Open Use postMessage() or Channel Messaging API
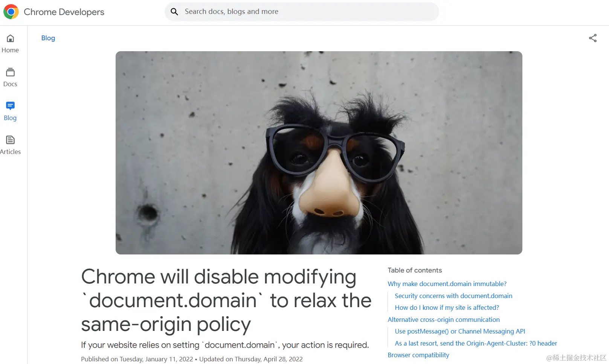This screenshot has height=364, width=609. point(460,331)
